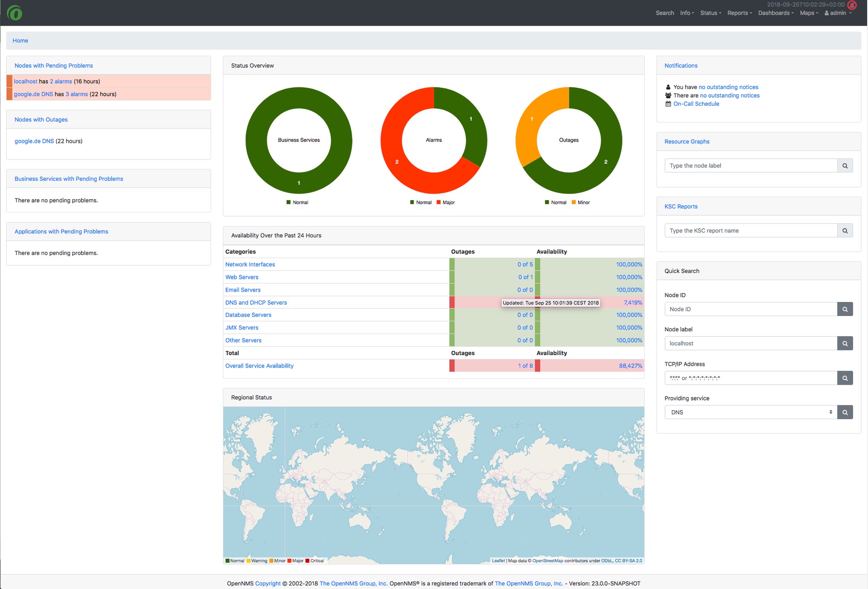Run the TCP/IP Address search icon

[845, 378]
